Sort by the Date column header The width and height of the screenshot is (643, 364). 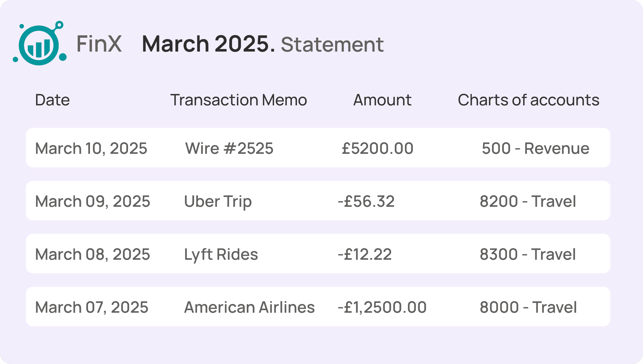tap(52, 100)
